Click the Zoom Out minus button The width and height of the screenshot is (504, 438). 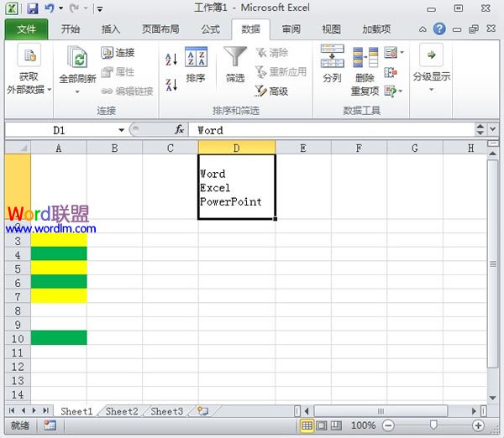(388, 425)
